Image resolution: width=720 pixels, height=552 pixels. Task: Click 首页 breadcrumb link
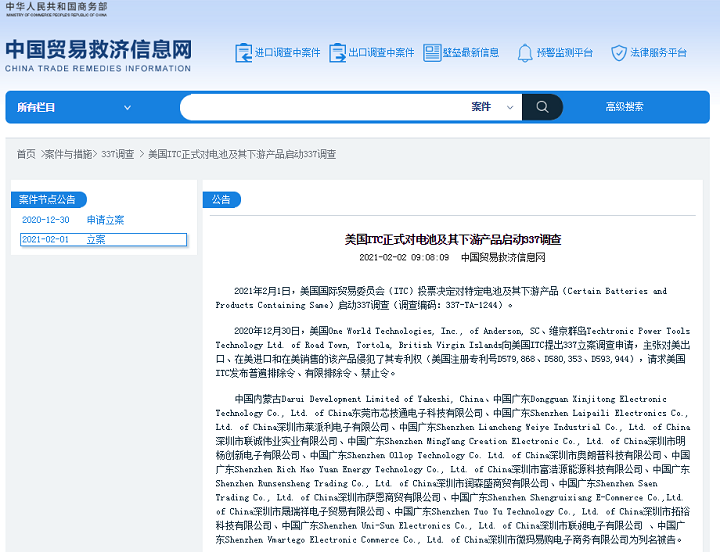click(x=26, y=154)
